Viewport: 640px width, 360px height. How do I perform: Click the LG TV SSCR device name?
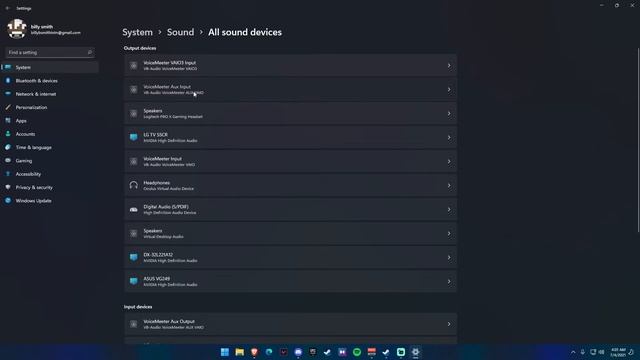(x=156, y=135)
